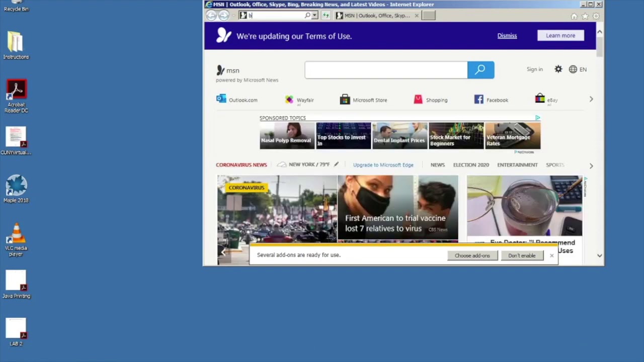
Task: Click the browser Back arrow button
Action: coord(211,16)
